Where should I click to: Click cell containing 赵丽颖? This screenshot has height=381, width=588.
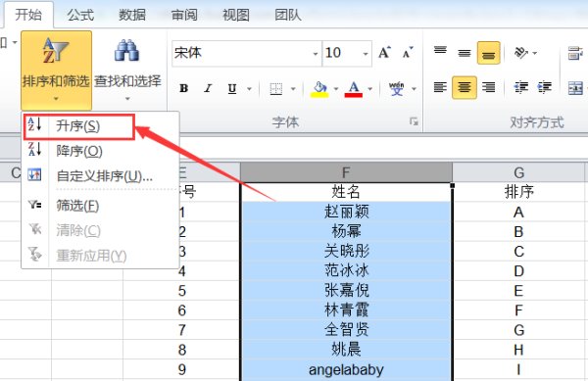pyautogui.click(x=346, y=212)
